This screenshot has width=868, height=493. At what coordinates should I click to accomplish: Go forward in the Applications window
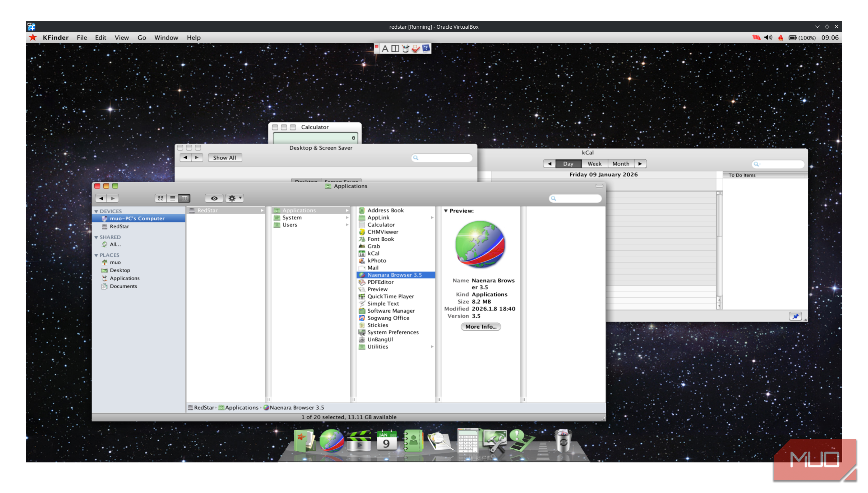[x=113, y=198]
